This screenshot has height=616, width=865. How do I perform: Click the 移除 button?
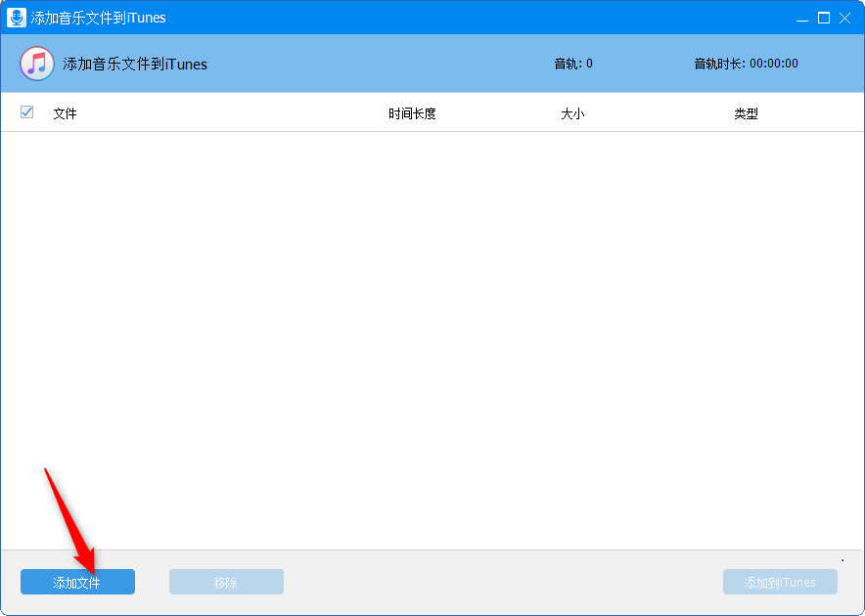226,582
